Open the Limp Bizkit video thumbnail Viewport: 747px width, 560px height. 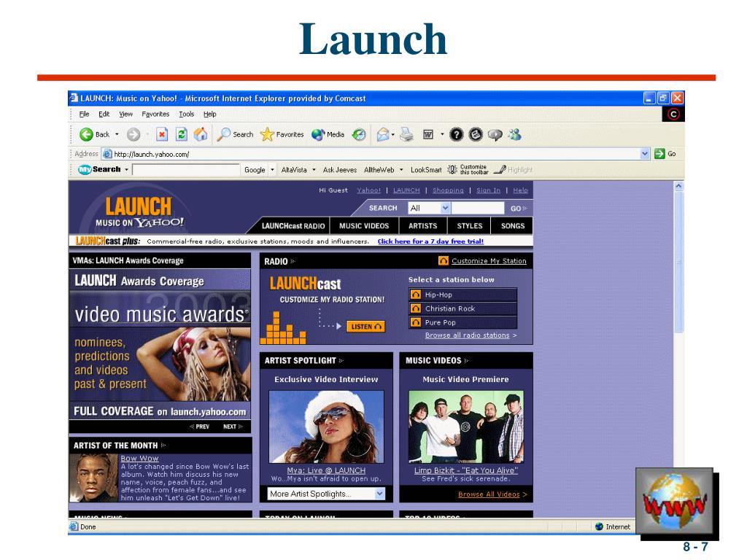(x=466, y=427)
